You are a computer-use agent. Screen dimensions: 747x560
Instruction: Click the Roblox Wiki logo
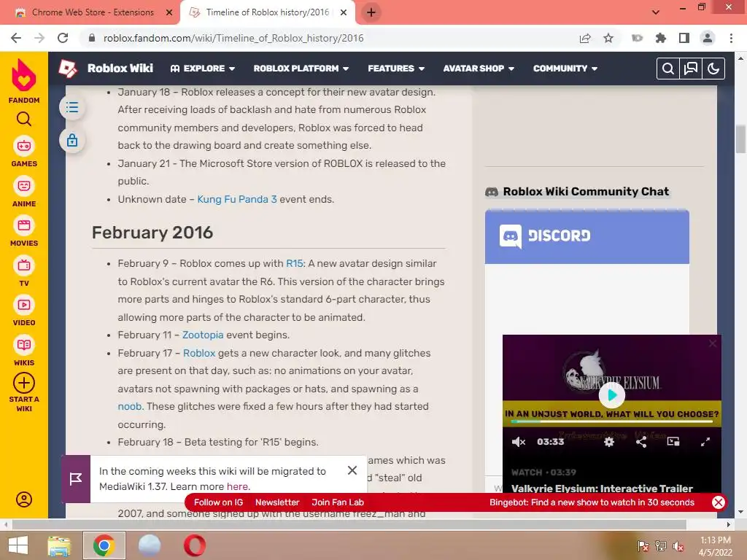click(68, 69)
